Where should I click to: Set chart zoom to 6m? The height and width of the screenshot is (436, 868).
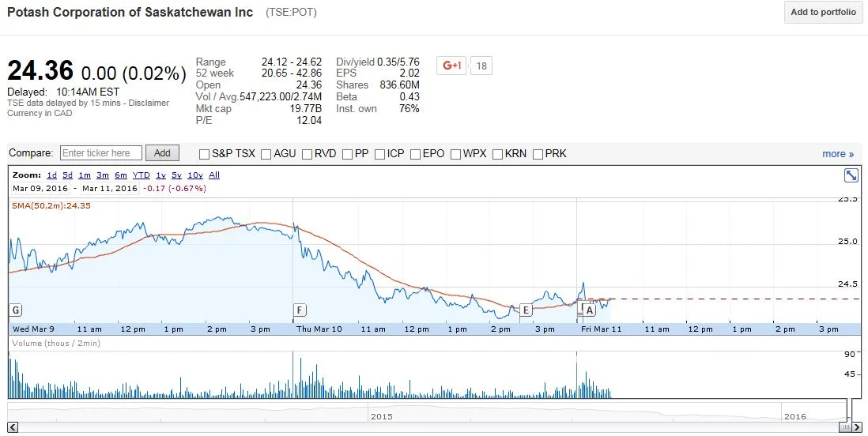coord(121,175)
